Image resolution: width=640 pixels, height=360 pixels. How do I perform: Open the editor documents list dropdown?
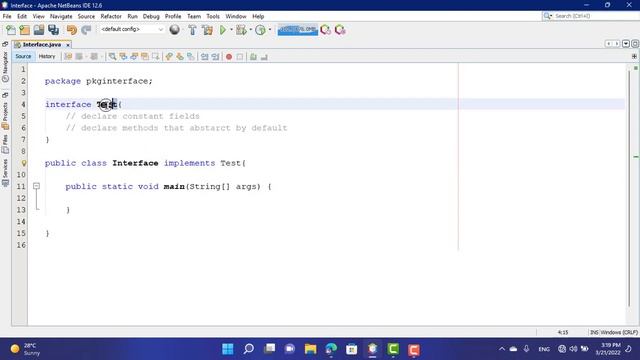point(626,44)
